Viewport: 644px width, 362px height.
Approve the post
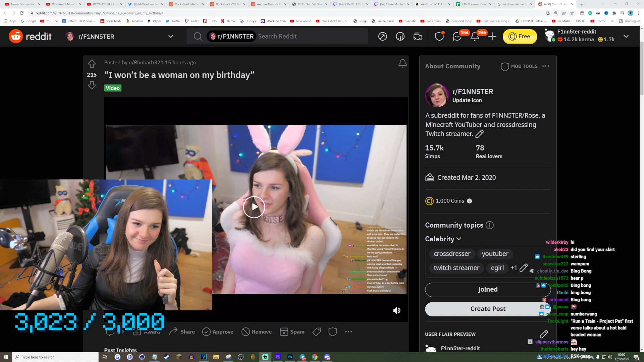click(x=218, y=332)
